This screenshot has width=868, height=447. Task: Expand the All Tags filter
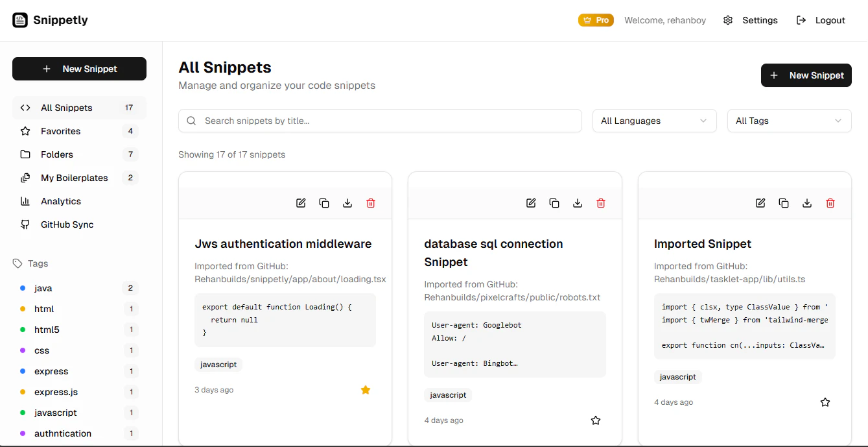(x=789, y=121)
